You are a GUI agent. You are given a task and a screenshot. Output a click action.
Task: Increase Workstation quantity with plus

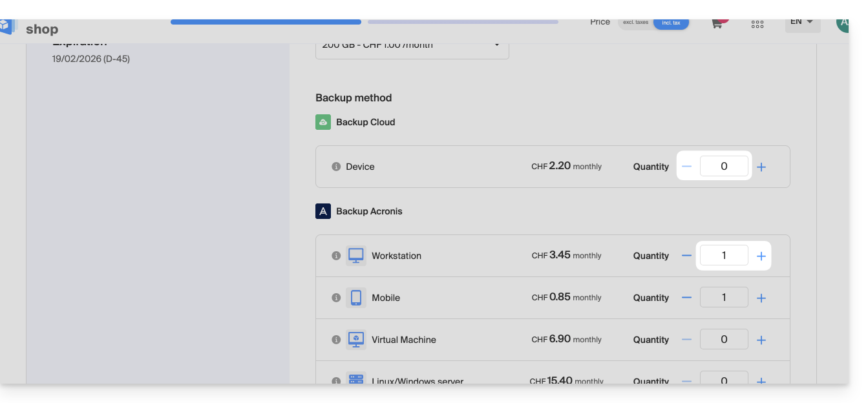[x=761, y=256]
